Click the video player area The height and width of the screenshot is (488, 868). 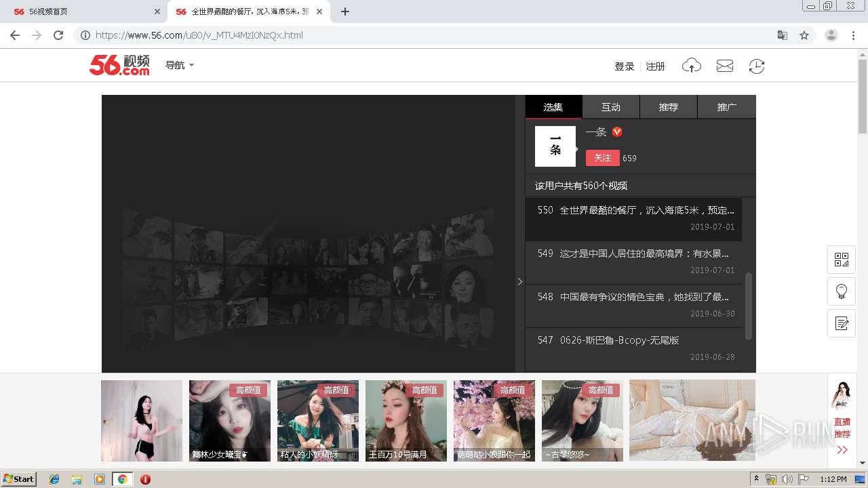click(309, 234)
